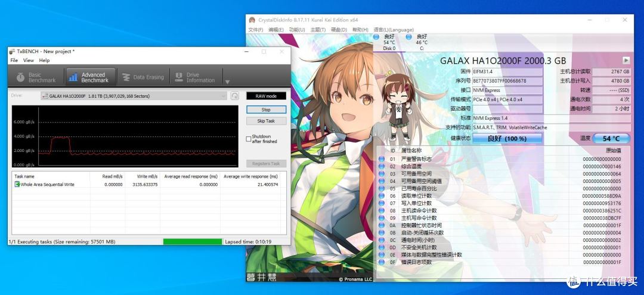Click the throughput graph in TxBENCH

(125, 136)
